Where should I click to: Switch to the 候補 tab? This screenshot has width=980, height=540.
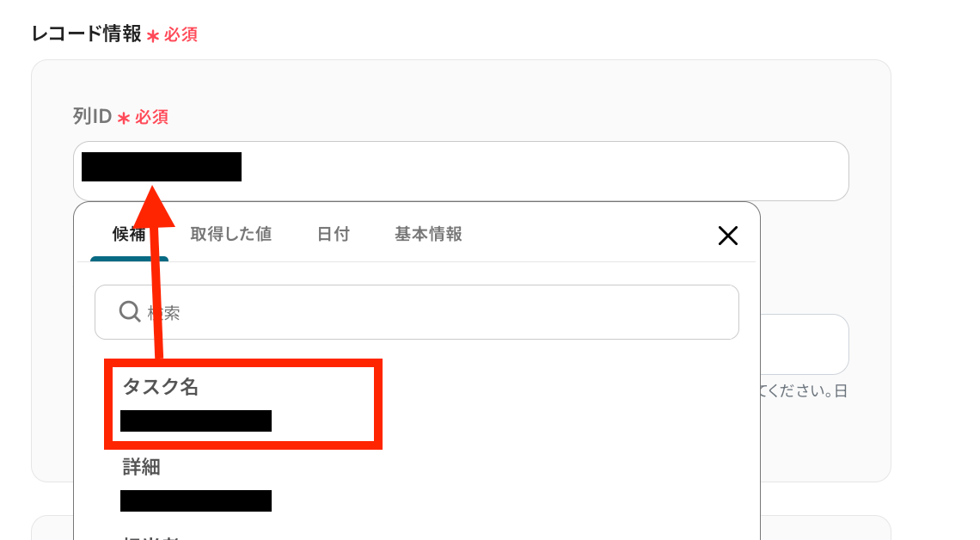pyautogui.click(x=129, y=235)
